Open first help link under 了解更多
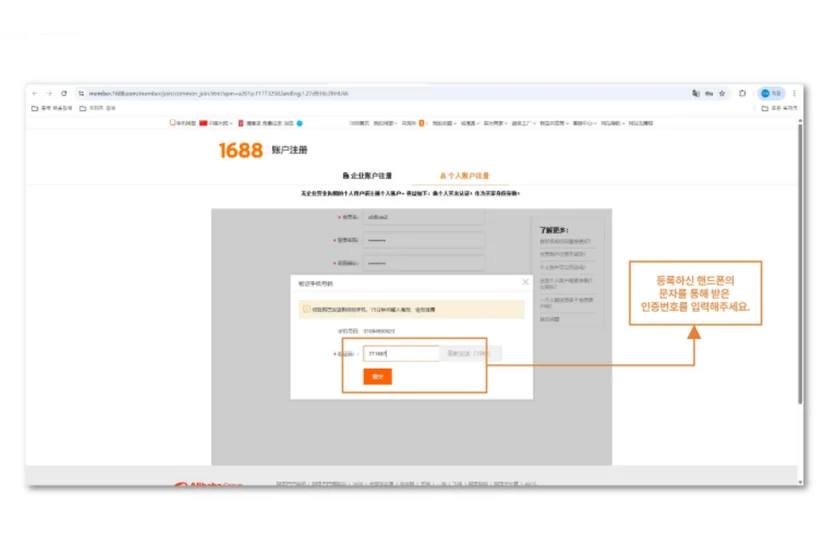 pyautogui.click(x=565, y=241)
